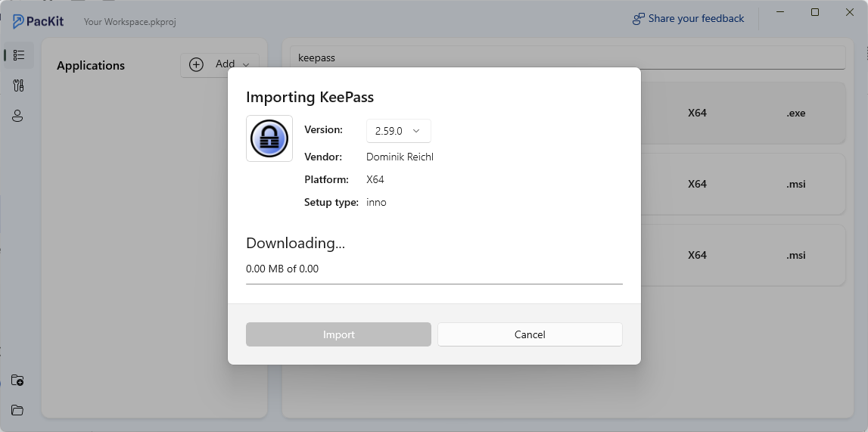Click the user account sidebar icon

pyautogui.click(x=18, y=117)
